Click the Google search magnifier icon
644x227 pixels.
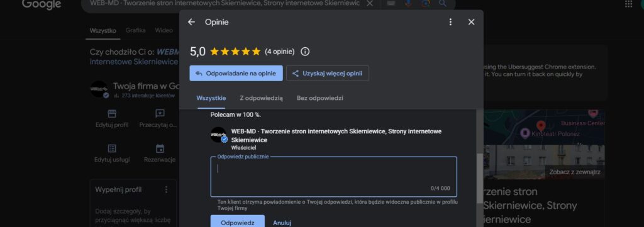(x=442, y=3)
